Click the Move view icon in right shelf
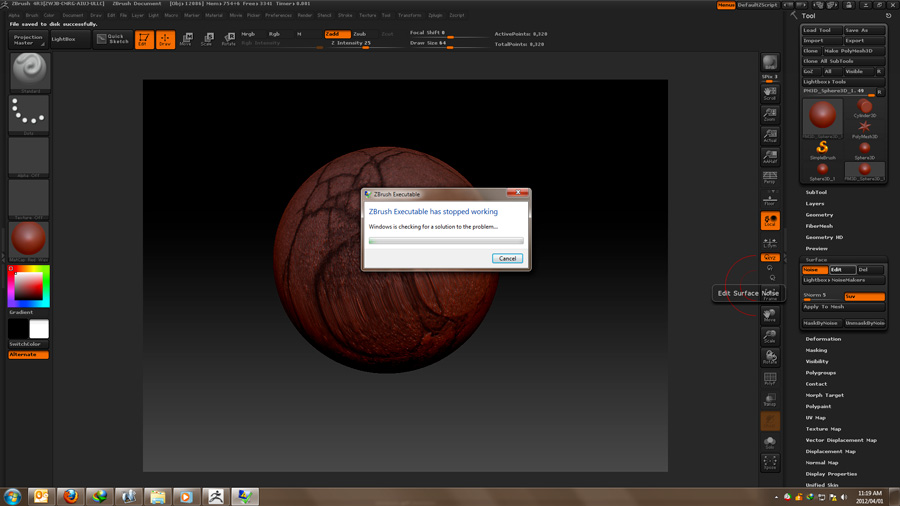The width and height of the screenshot is (900, 506). (x=770, y=315)
